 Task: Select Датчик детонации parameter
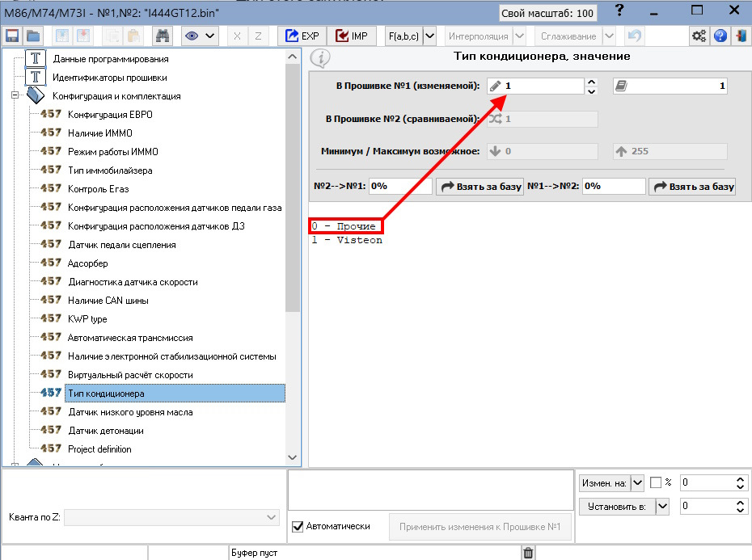tap(105, 431)
